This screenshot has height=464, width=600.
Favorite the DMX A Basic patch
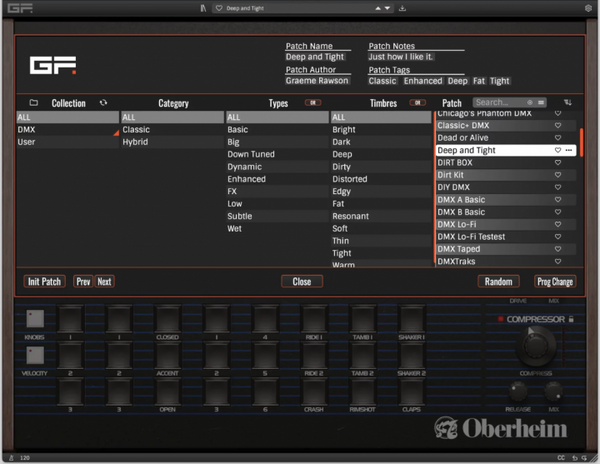(x=558, y=200)
